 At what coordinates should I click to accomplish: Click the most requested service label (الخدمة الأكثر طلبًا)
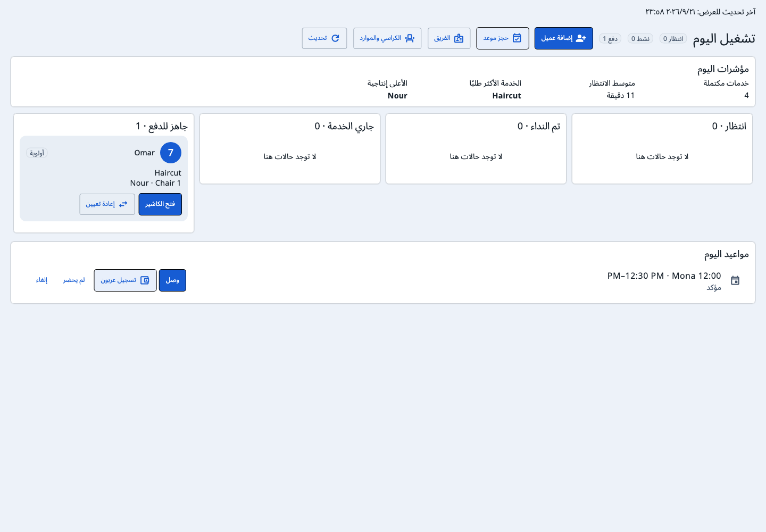pos(495,83)
